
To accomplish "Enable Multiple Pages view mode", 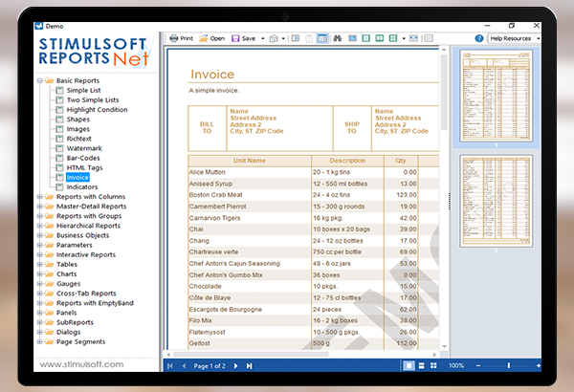I will (433, 365).
